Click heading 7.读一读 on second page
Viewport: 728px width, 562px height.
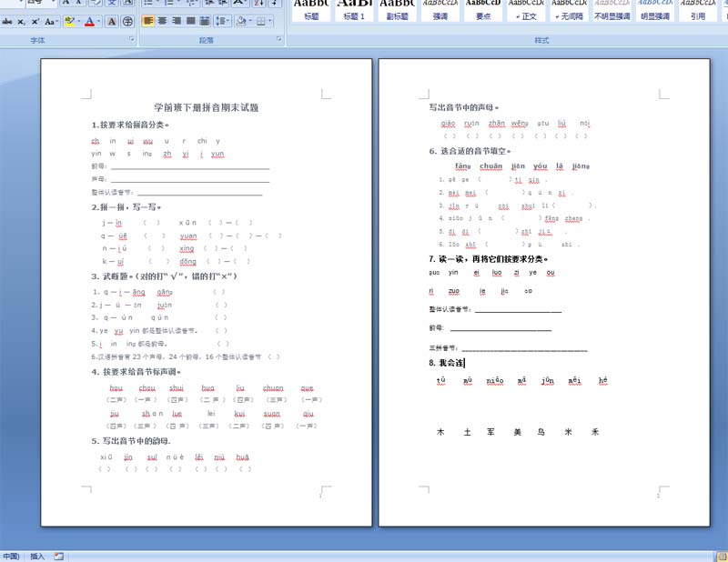click(x=488, y=259)
